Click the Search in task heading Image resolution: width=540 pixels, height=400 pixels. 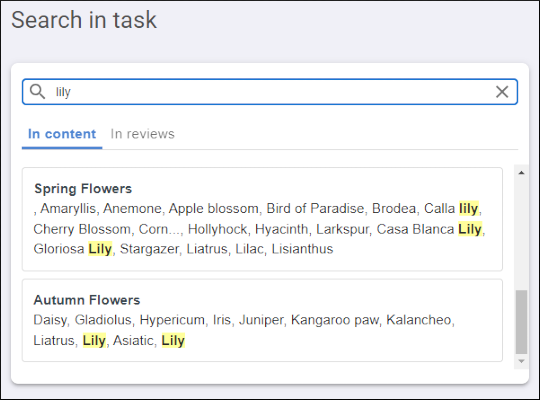tap(84, 20)
